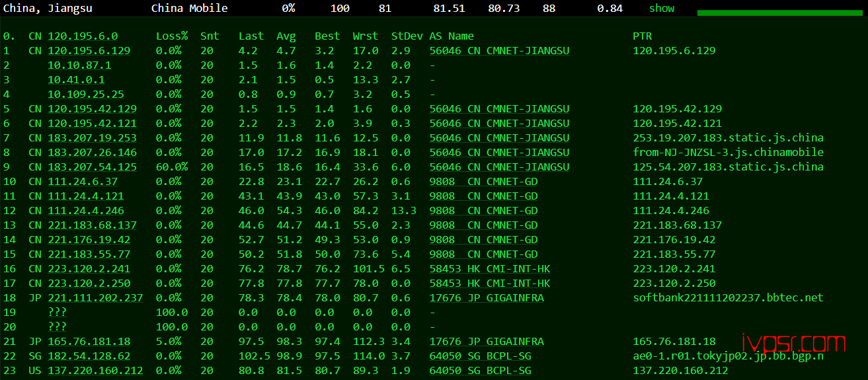Open AS link 58453 HK CMI-INT-HK in hop 16
The height and width of the screenshot is (380, 868).
(490, 269)
